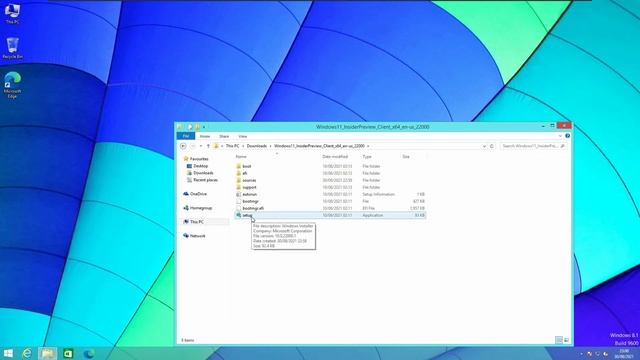Click the New Folder icon in the title bar
Image resolution: width=640 pixels, height=360 pixels.
(x=198, y=127)
